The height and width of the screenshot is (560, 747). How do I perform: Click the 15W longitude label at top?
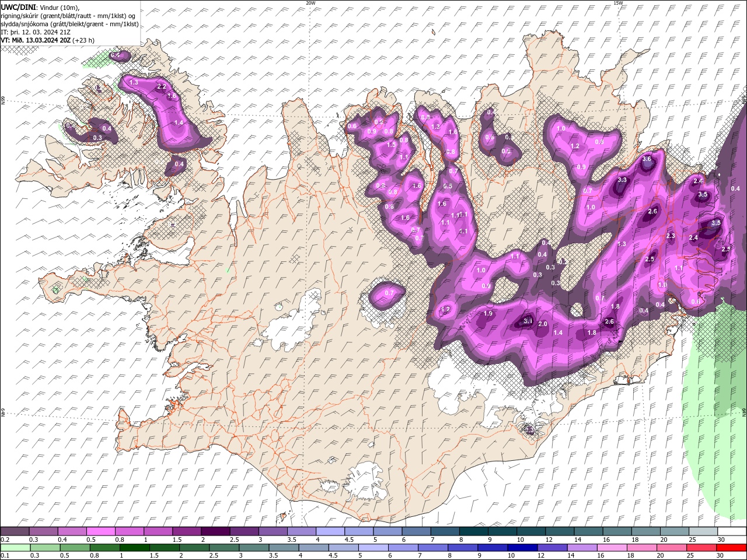point(618,3)
